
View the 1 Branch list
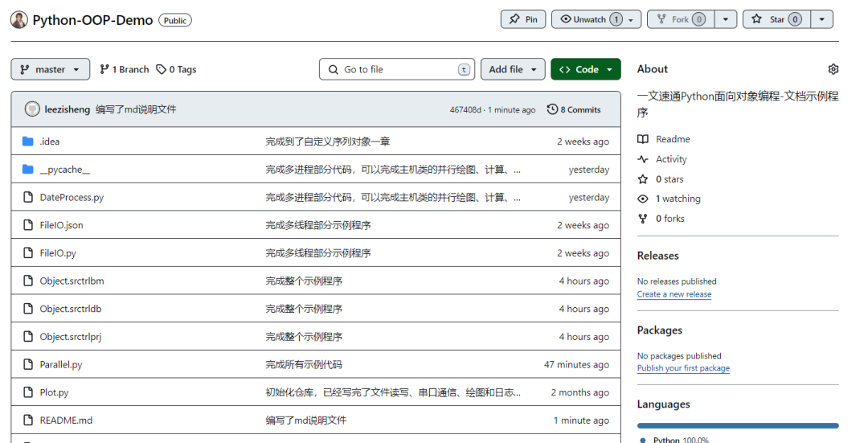pos(125,70)
